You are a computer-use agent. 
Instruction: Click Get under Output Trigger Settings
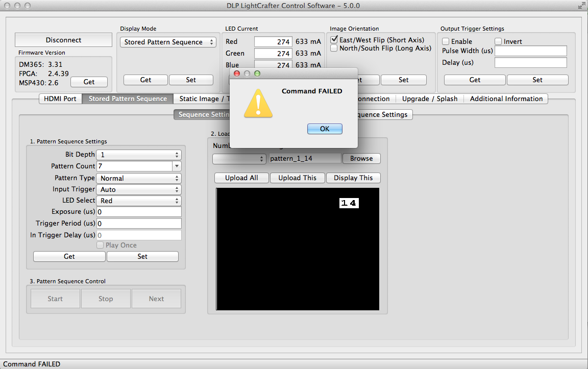coord(475,80)
